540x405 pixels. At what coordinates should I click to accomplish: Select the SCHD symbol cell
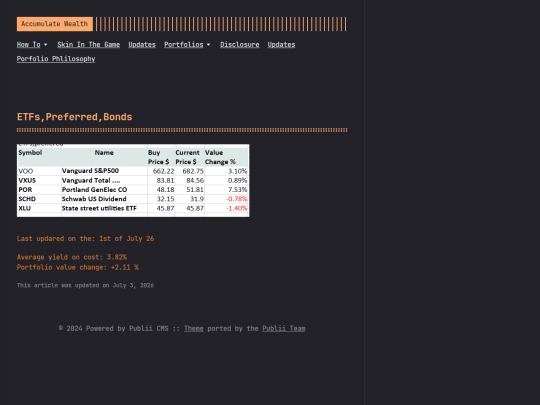point(27,199)
